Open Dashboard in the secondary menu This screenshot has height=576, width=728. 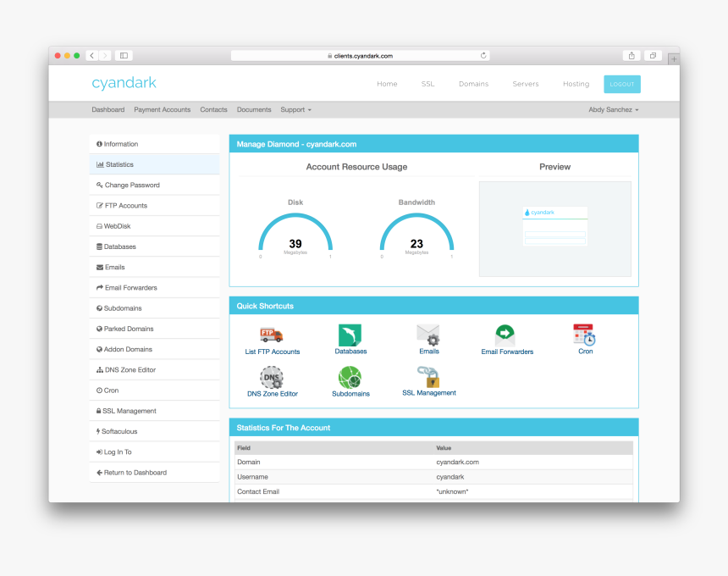coord(108,109)
